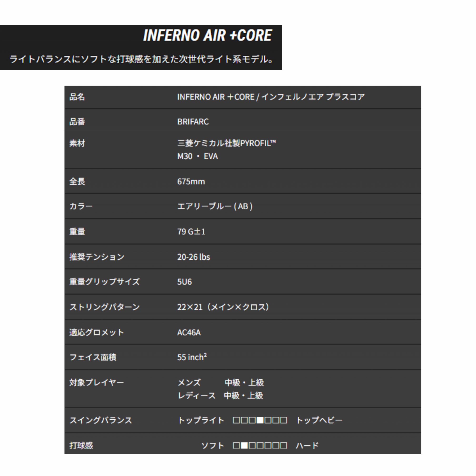Click the AC46A grommet value
476x476 pixels.
coord(189,332)
